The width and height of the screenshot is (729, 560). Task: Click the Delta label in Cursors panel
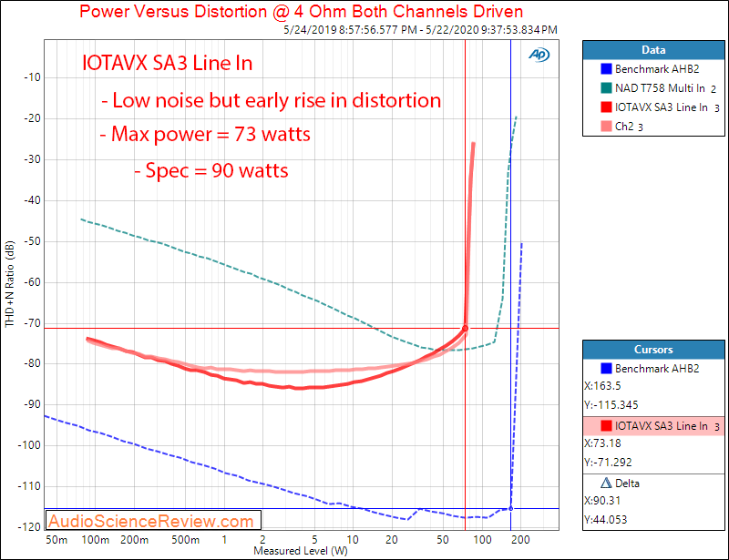[x=627, y=484]
